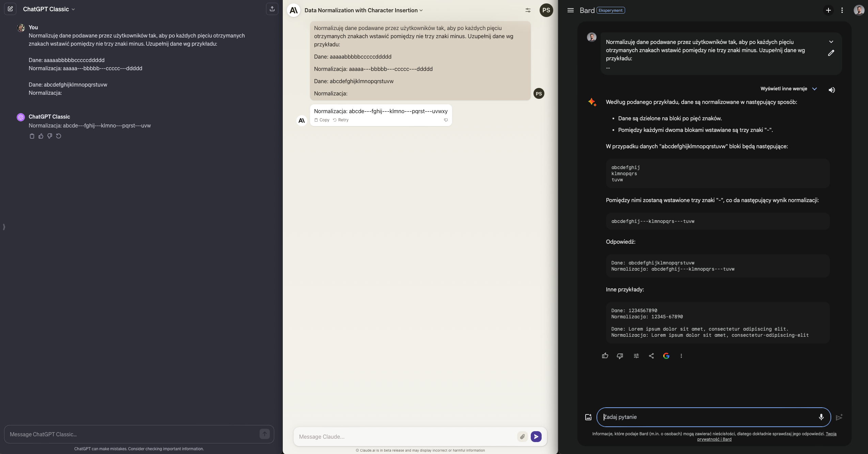The height and width of the screenshot is (454, 868).
Task: Click the share conversation icon in ChatGPT
Action: click(272, 9)
